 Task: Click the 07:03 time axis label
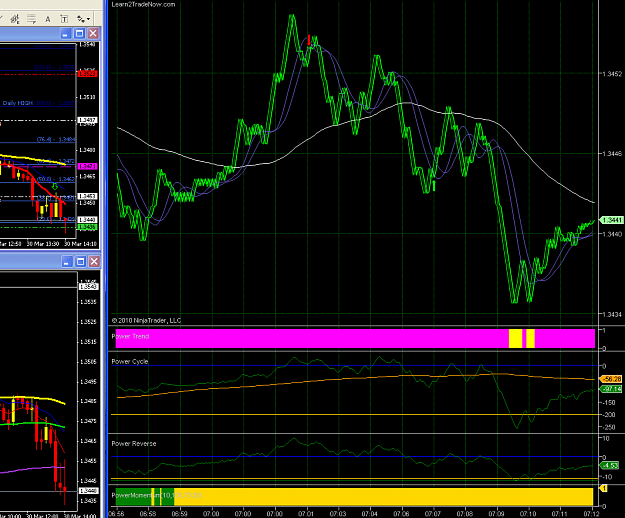click(x=338, y=514)
